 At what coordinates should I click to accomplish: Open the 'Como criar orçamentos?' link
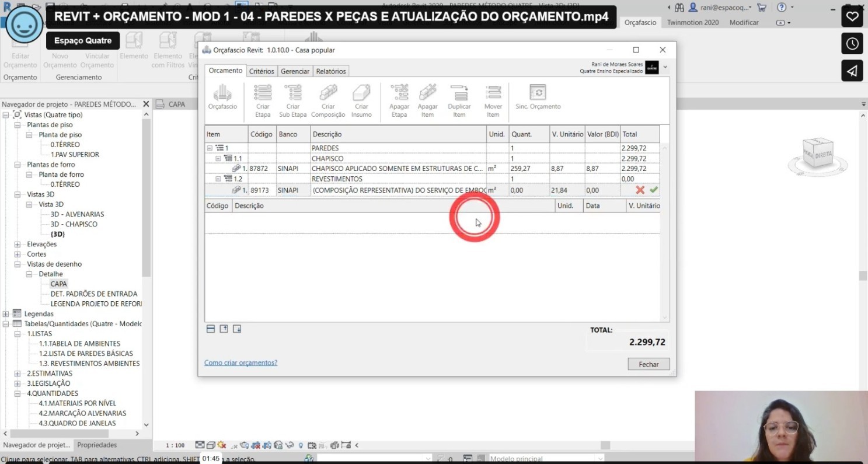(240, 362)
